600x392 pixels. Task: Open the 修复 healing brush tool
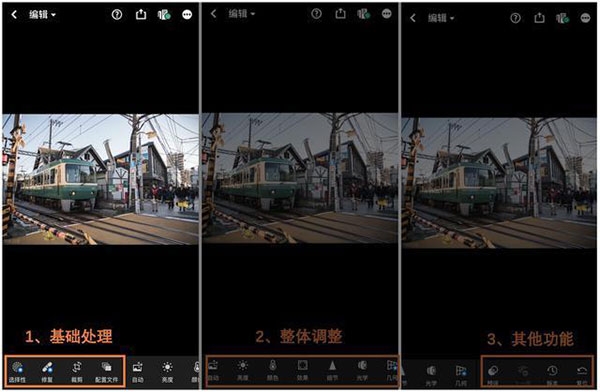pyautogui.click(x=47, y=372)
